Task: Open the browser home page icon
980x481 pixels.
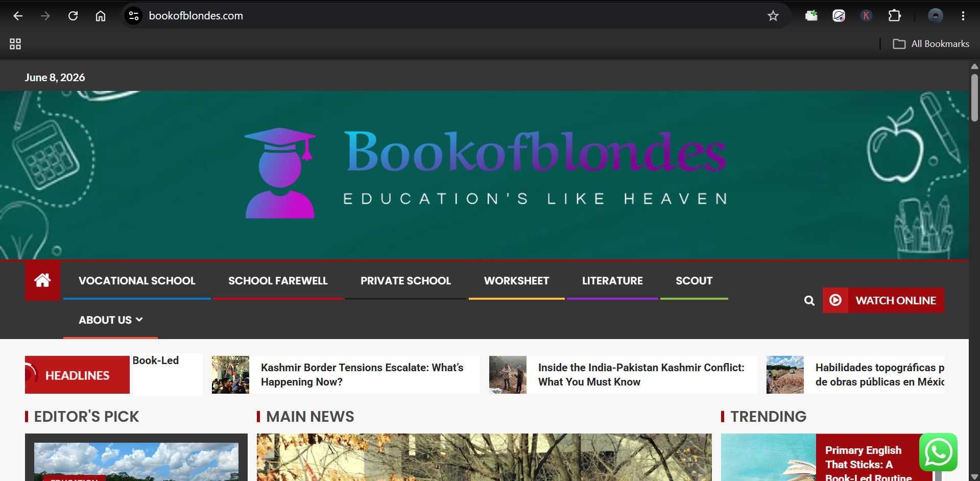Action: coord(101,16)
